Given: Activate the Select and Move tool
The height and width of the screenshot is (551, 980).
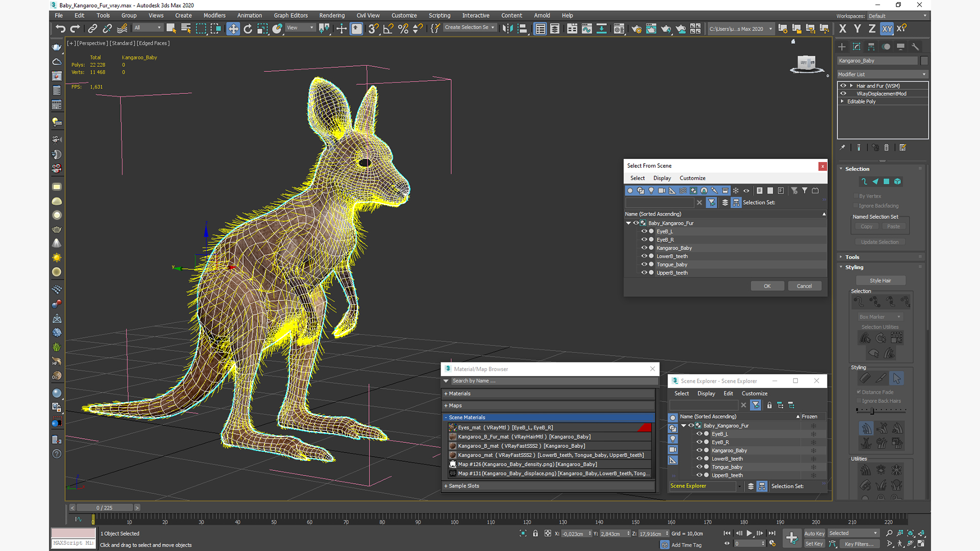Looking at the screenshot, I should click(x=233, y=29).
